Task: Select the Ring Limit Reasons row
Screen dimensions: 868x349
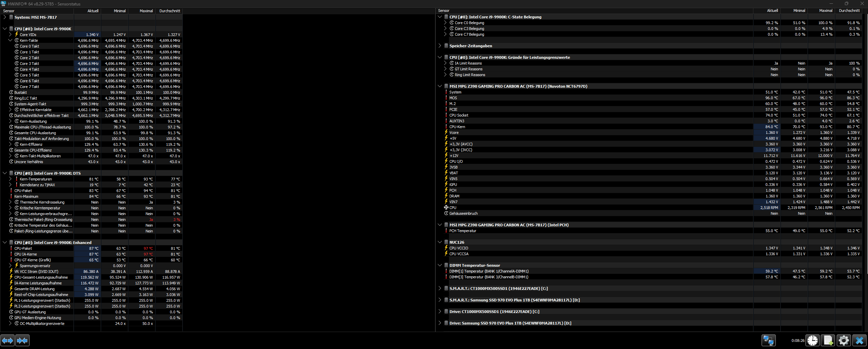Action: tap(649, 74)
